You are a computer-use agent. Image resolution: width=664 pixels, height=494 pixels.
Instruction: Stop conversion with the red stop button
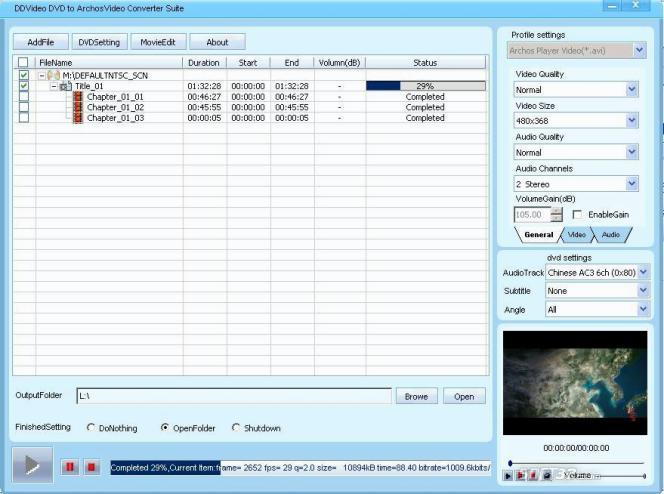[x=91, y=467]
